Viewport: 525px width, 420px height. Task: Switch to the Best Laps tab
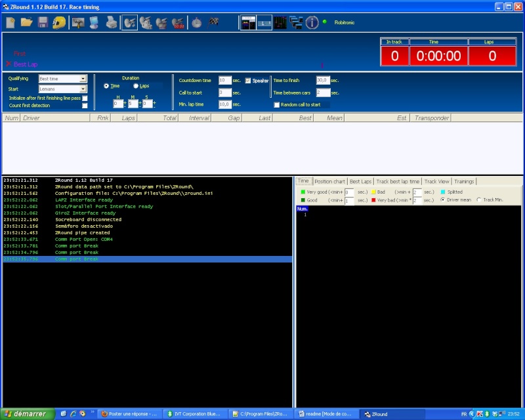(x=360, y=181)
